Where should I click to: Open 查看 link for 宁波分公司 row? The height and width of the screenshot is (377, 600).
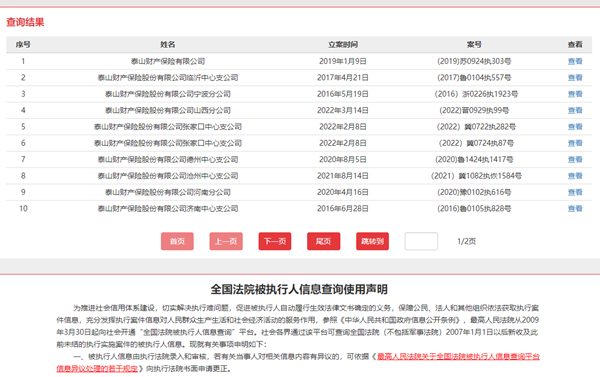[575, 94]
